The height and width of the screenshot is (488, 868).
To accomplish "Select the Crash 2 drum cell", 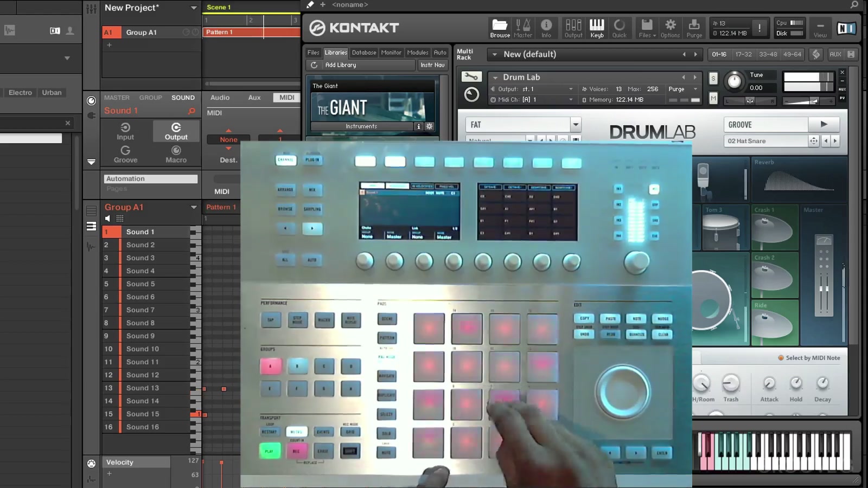I will 775,275.
